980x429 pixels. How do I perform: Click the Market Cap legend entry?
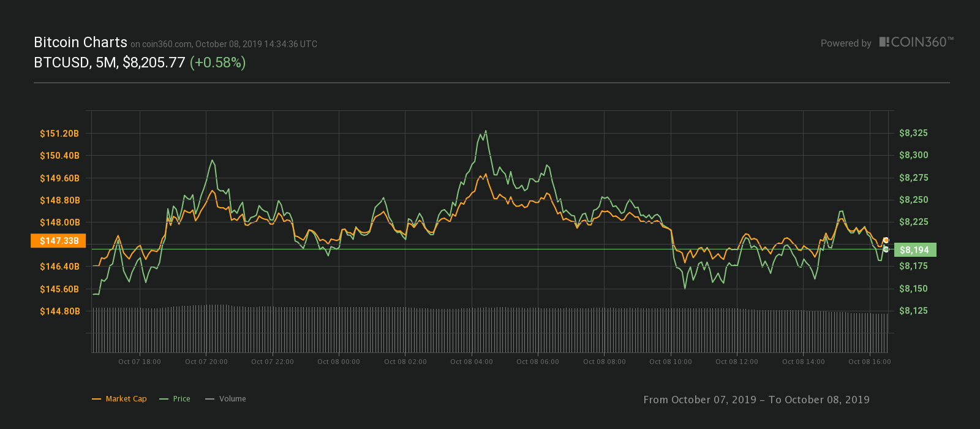pos(119,399)
